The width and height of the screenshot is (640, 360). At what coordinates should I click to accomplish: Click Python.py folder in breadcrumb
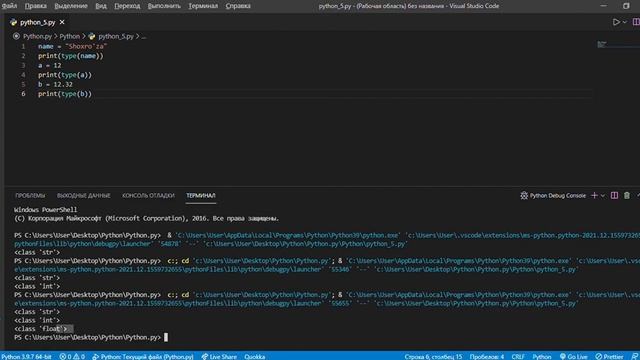37,36
